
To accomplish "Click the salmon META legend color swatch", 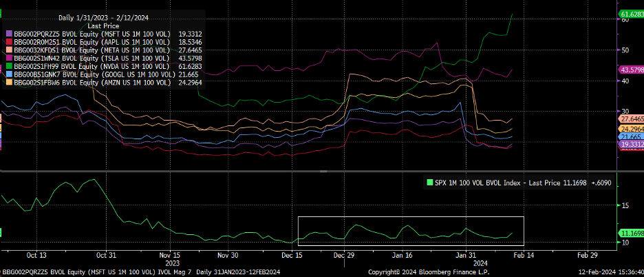I will [10, 50].
